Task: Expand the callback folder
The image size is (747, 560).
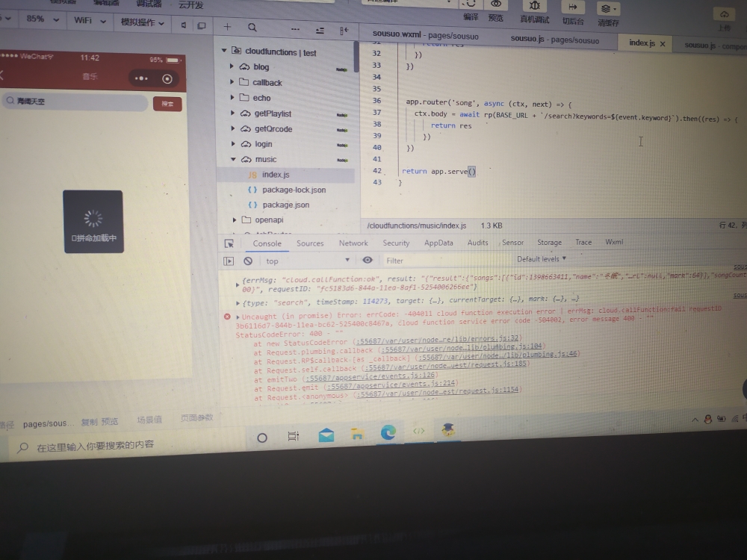Action: 232,82
